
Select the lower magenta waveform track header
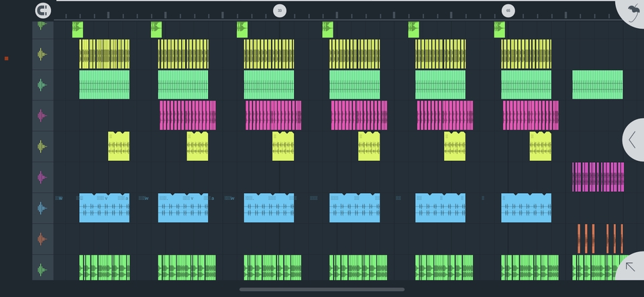(x=43, y=177)
